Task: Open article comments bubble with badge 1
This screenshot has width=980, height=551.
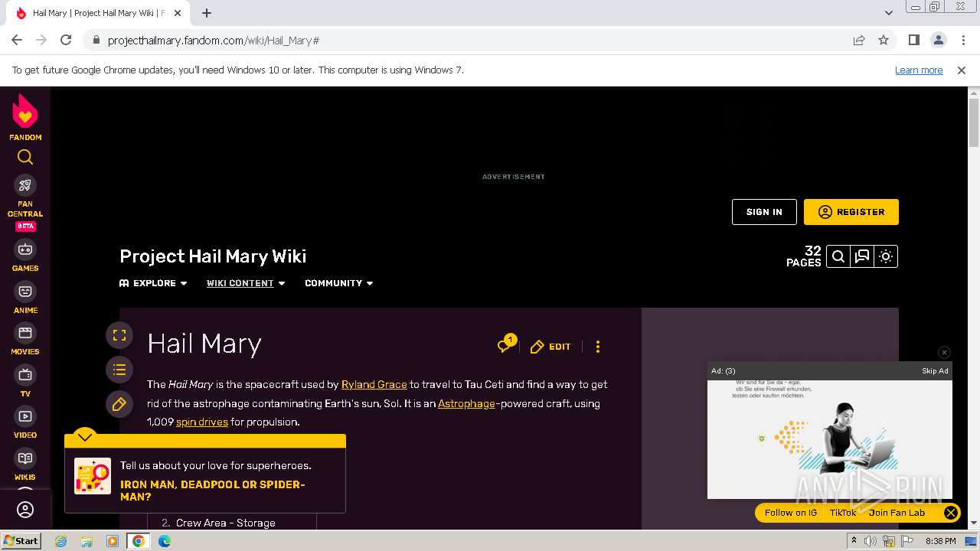Action: coord(505,344)
